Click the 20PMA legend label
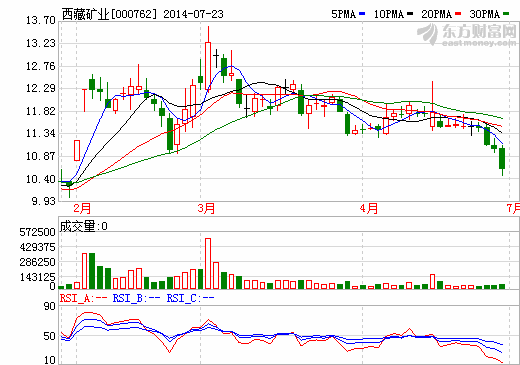 436,14
